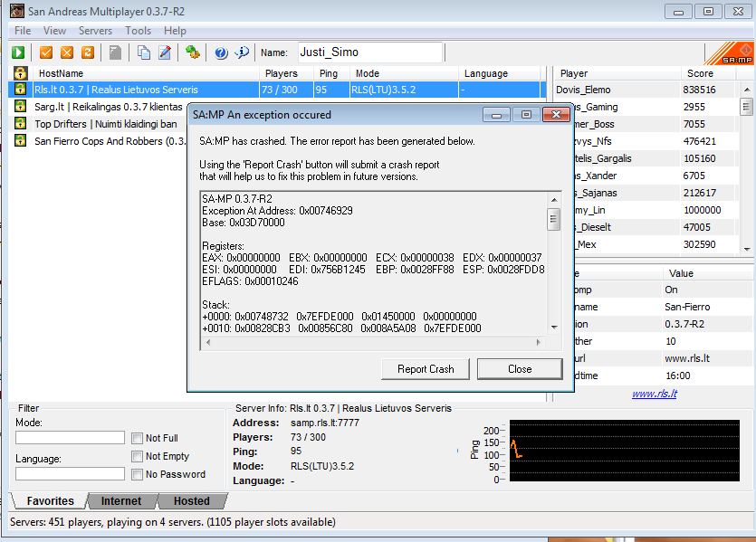Sort servers by the Language column header
The height and width of the screenshot is (542, 756).
click(500, 73)
